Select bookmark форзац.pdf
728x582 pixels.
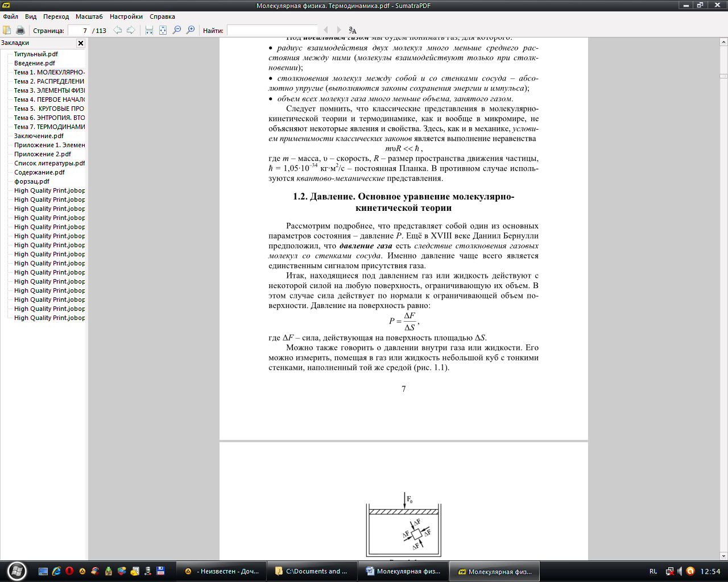coord(32,181)
